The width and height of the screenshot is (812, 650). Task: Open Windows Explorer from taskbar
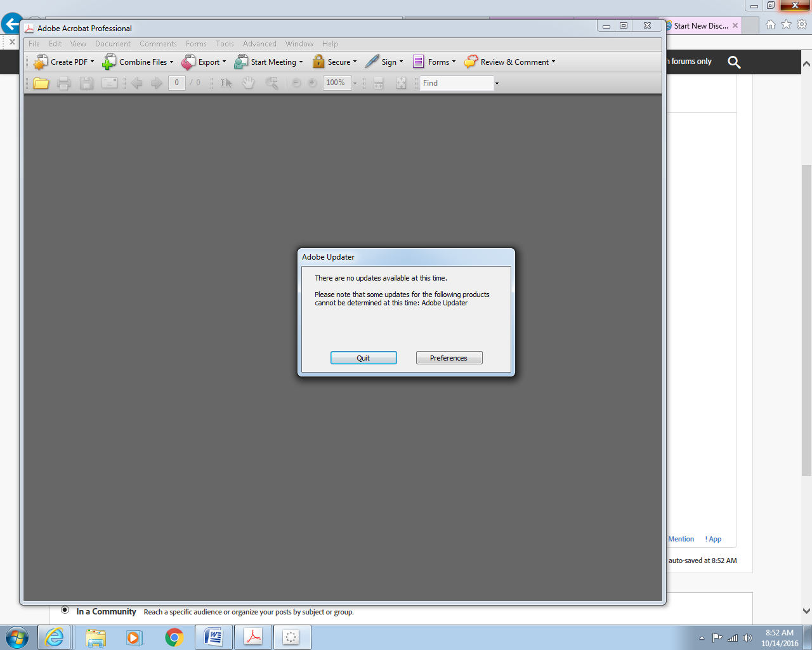pos(95,637)
